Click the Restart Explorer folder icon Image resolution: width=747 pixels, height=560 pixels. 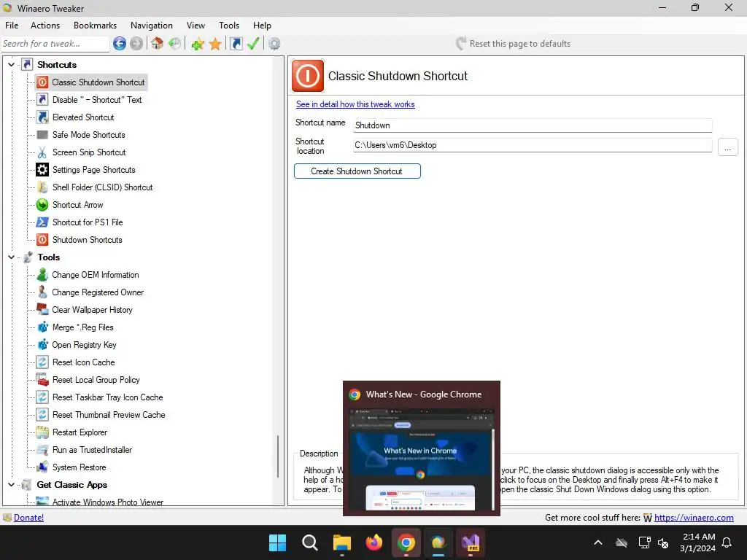pyautogui.click(x=42, y=432)
